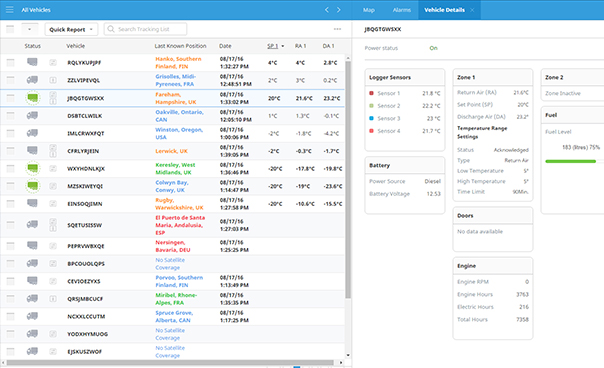Click green active status icon for JBQGTGWSXK

[33, 98]
